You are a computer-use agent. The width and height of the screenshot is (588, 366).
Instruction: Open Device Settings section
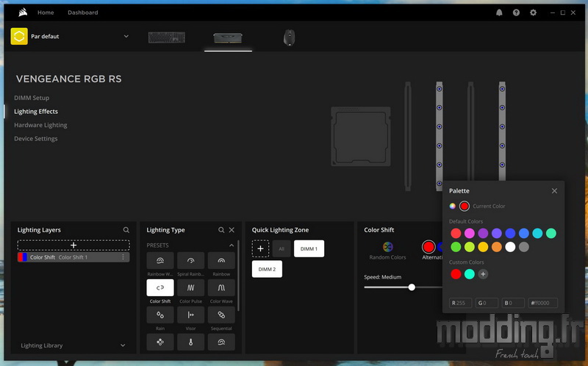pyautogui.click(x=35, y=138)
